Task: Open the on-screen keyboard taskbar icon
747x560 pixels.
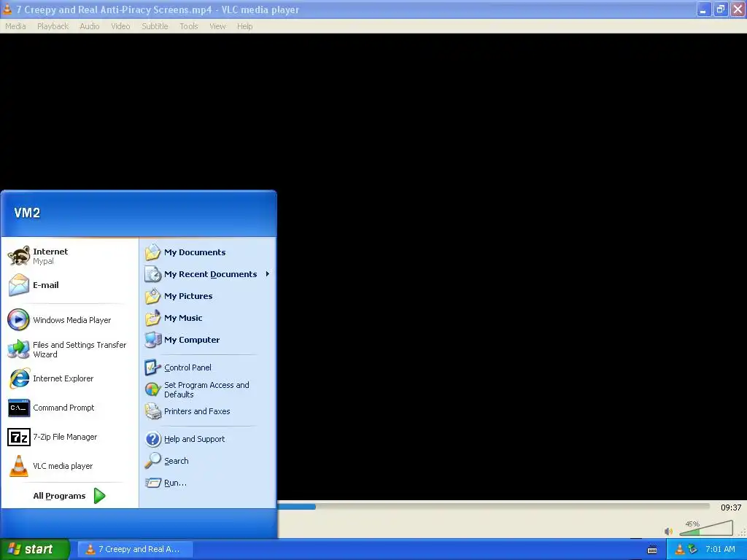Action: pos(652,550)
